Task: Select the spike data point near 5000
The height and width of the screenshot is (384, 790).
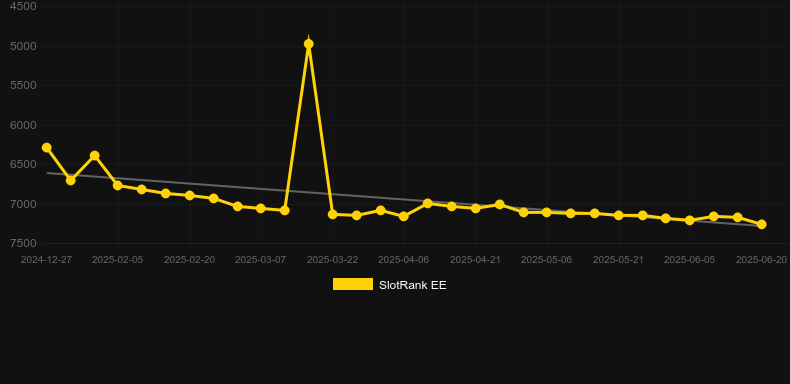Action: (309, 44)
